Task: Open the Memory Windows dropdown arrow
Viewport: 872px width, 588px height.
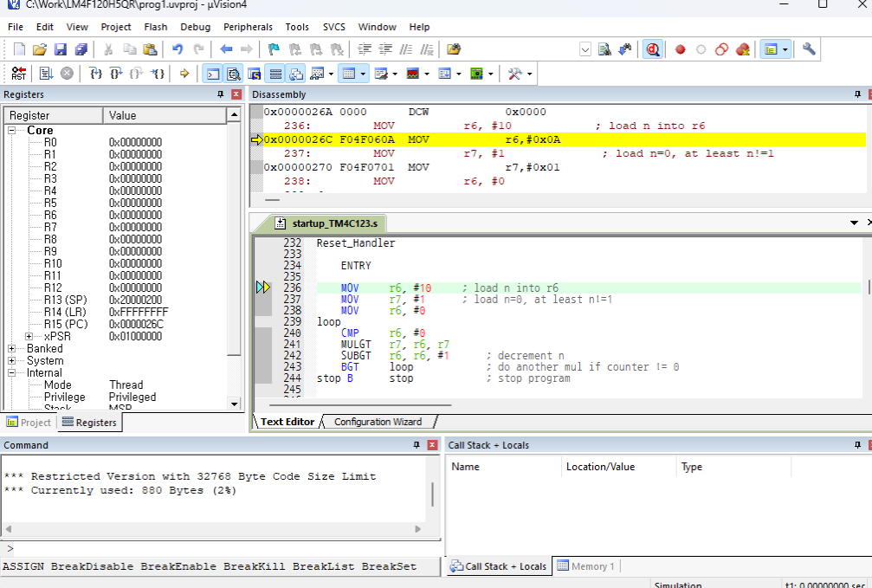Action: coord(364,74)
